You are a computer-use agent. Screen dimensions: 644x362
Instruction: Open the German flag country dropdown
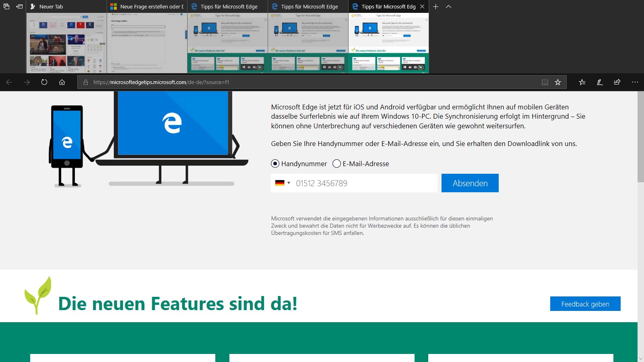point(283,183)
